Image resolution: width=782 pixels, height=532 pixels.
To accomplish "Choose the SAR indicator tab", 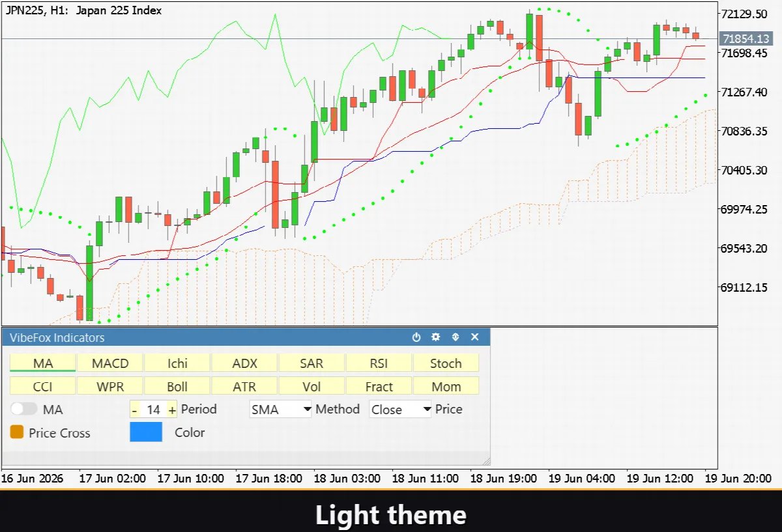I will (x=311, y=363).
